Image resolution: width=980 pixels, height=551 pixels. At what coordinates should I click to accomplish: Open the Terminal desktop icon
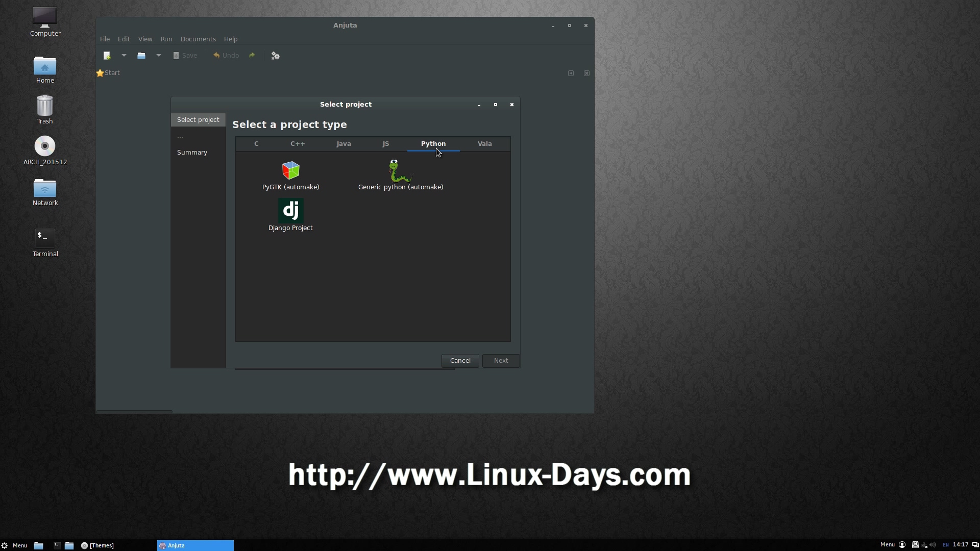pyautogui.click(x=45, y=242)
